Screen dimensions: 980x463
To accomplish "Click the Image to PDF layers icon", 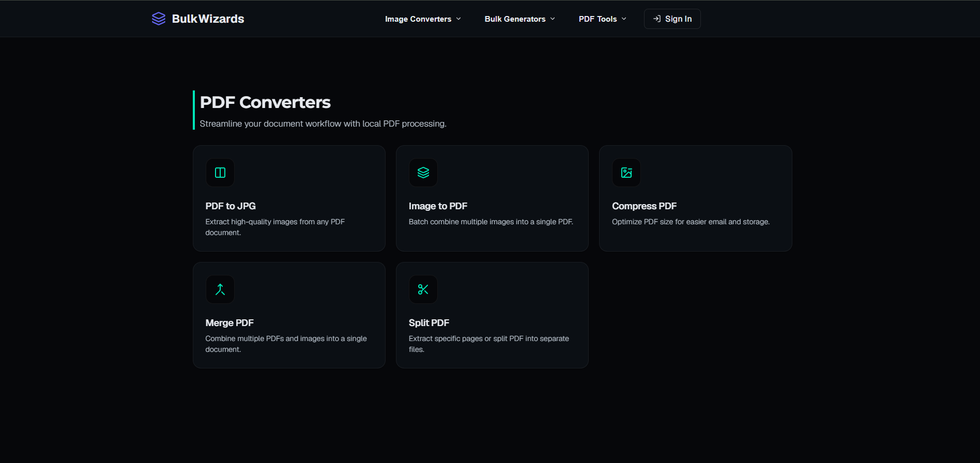I will 423,173.
